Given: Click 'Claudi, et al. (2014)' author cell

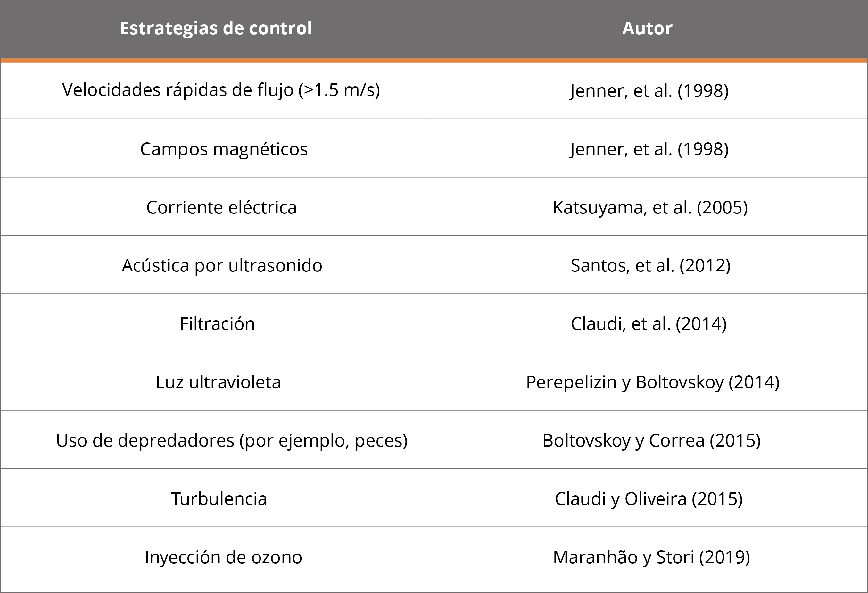Looking at the screenshot, I should (x=649, y=324).
